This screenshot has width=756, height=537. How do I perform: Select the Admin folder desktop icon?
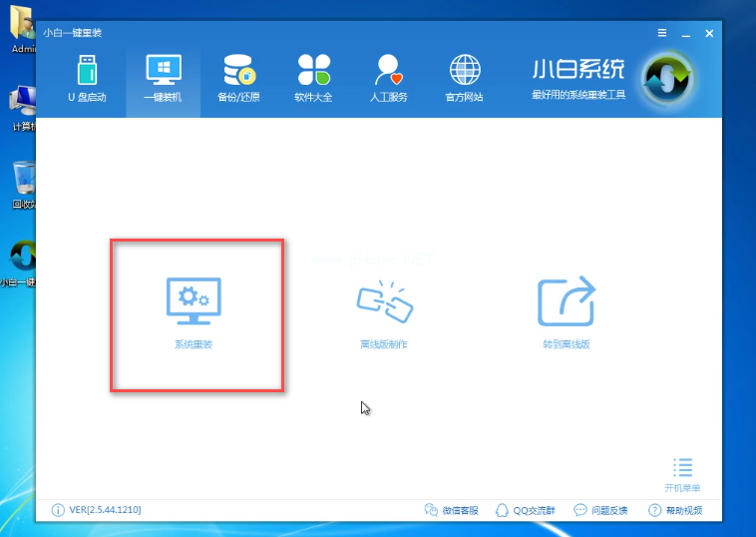23,29
